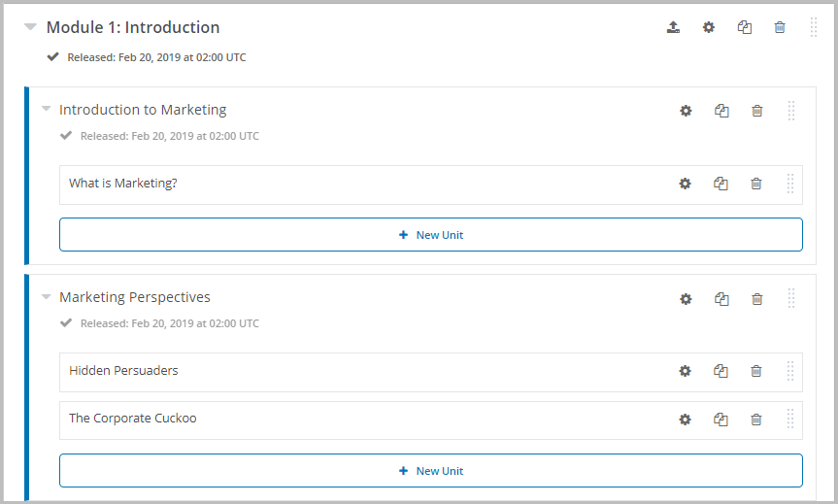Grab drag handle for Module 1: Introduction
Screen dimensions: 838x504
(x=814, y=27)
